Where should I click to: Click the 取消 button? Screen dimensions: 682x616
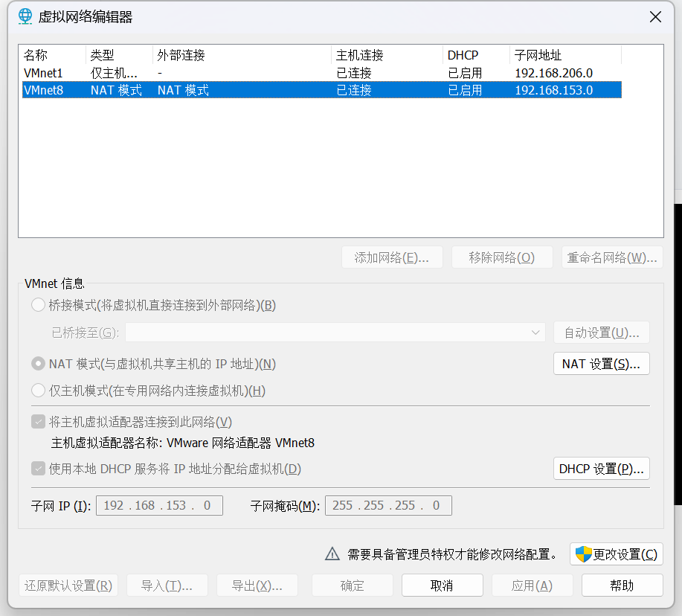coord(443,585)
